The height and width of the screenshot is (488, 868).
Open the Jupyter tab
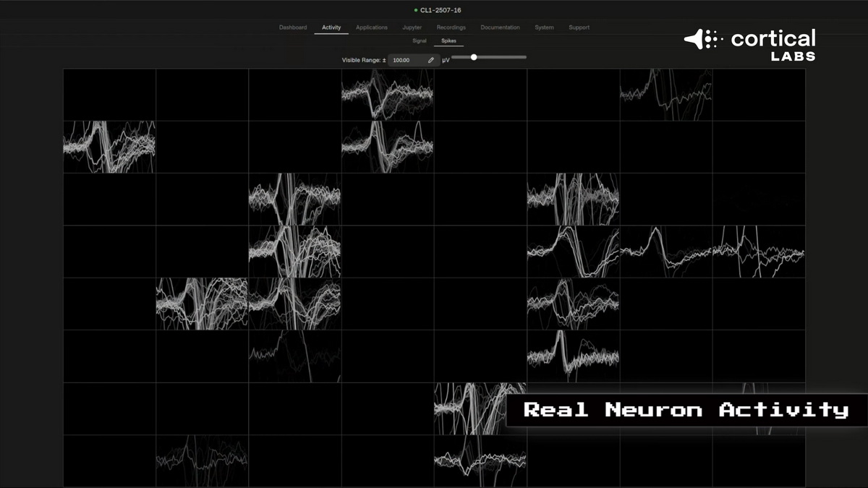[x=412, y=27]
